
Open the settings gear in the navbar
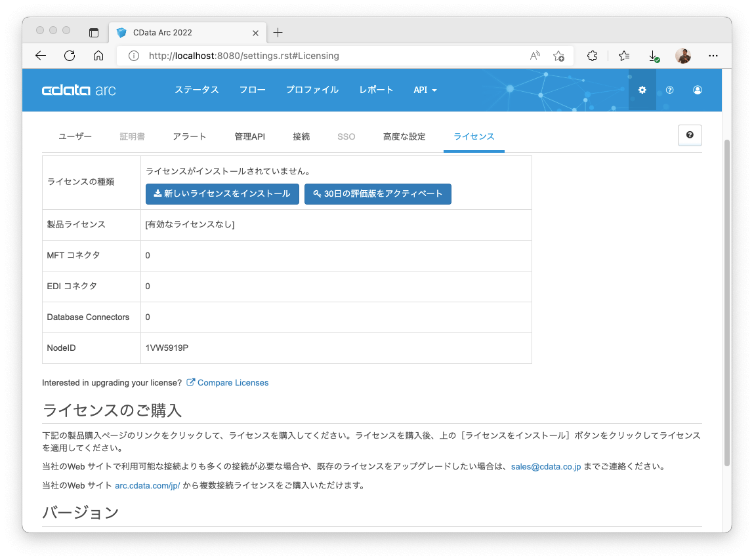[642, 90]
